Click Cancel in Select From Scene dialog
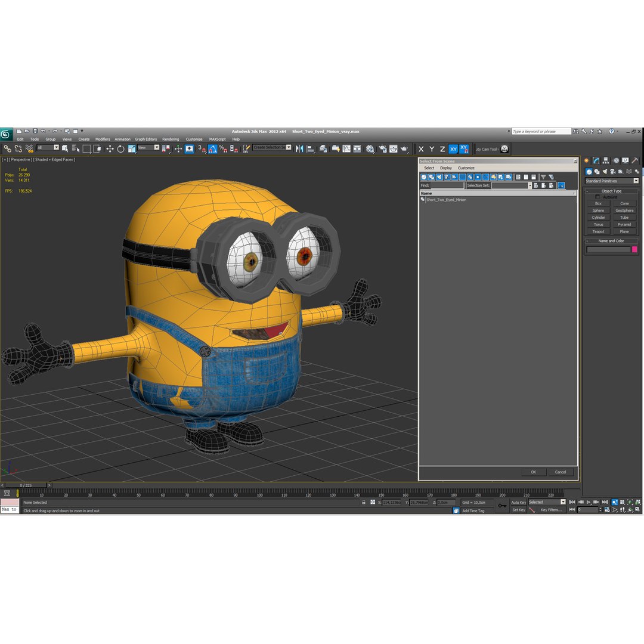This screenshot has height=644, width=644. (561, 472)
